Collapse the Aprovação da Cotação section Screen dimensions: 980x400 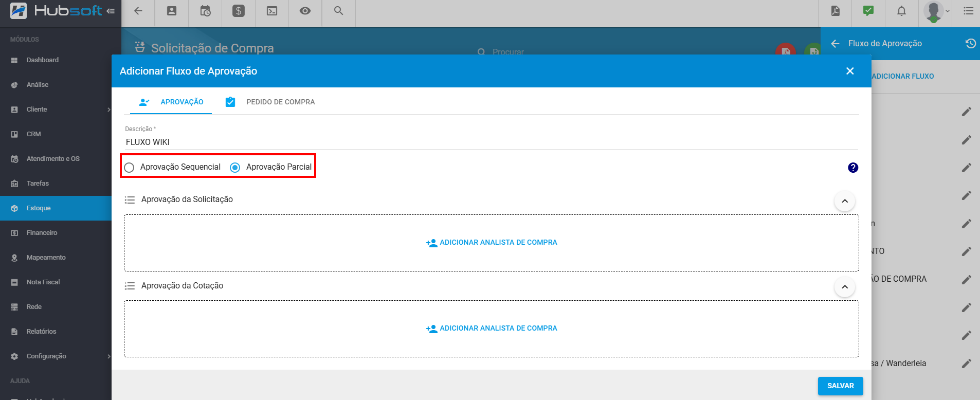pyautogui.click(x=845, y=287)
